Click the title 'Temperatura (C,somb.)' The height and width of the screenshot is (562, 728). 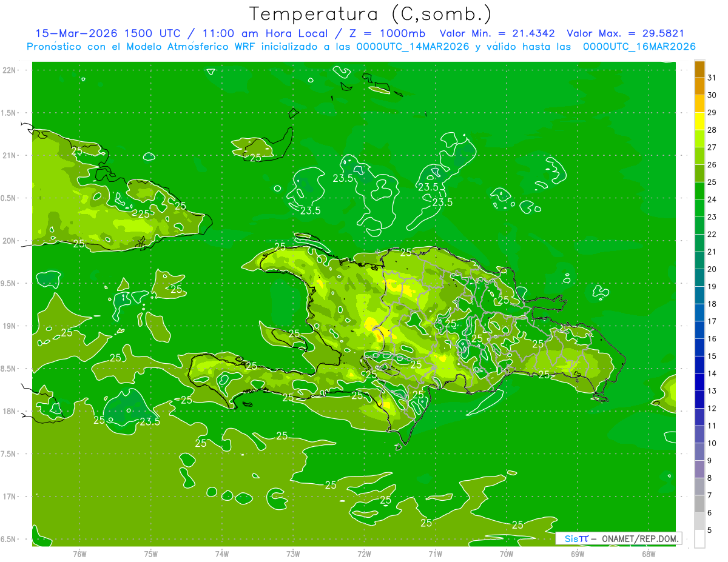click(370, 14)
